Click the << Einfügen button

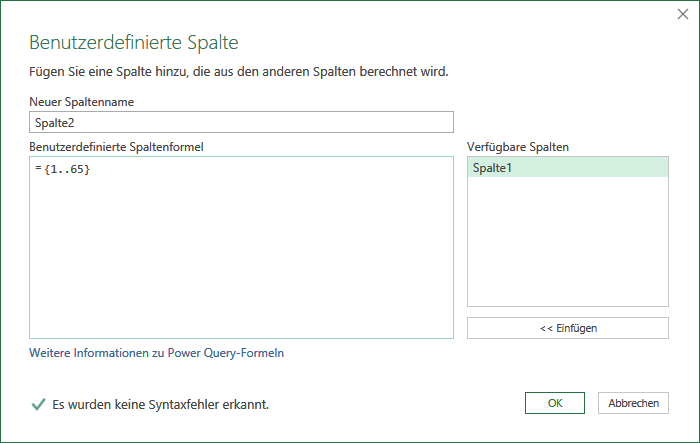coord(567,328)
